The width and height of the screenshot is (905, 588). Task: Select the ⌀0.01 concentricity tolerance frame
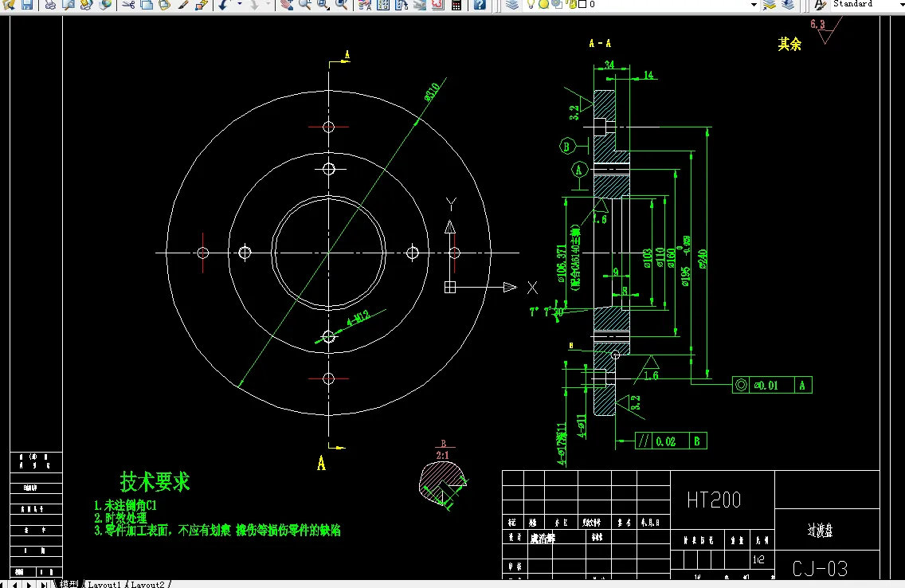pyautogui.click(x=772, y=385)
